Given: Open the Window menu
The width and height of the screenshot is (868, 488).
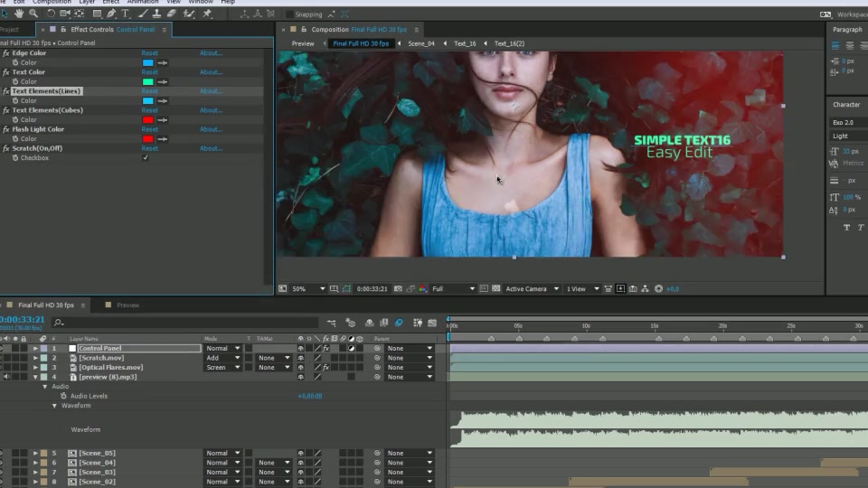Looking at the screenshot, I should click(x=201, y=2).
